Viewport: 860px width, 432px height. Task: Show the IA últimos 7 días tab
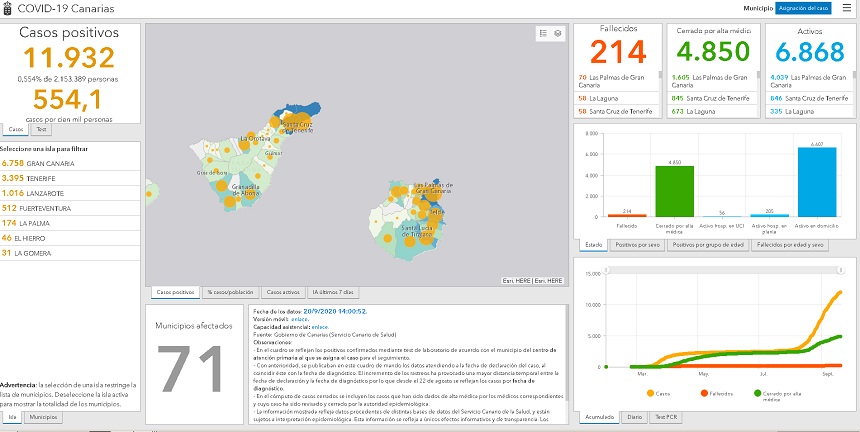coord(333,292)
